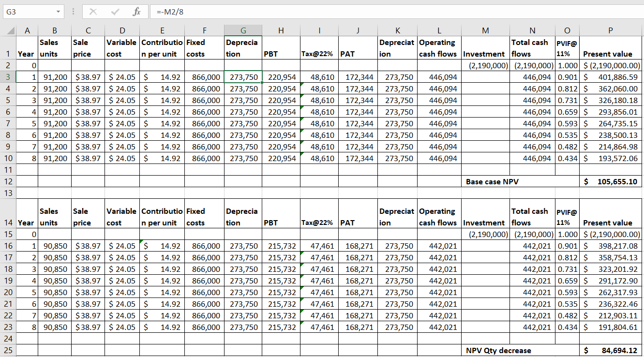Select row 3 header
The width and height of the screenshot is (644, 357).
[8, 77]
